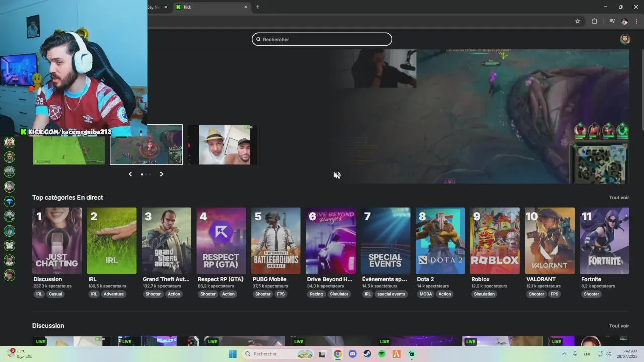Screen dimensions: 644x362
Task: Open the white gorilla mask channel in sidebar
Action: pos(9,246)
